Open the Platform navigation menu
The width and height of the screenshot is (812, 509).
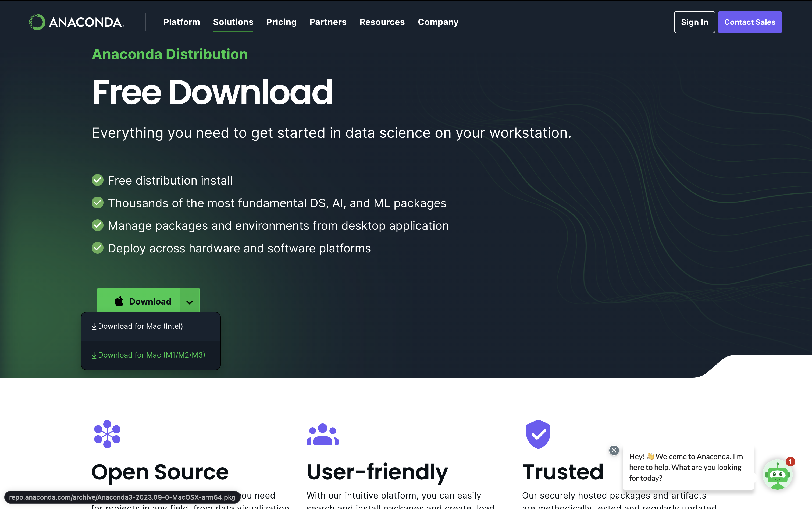[182, 22]
